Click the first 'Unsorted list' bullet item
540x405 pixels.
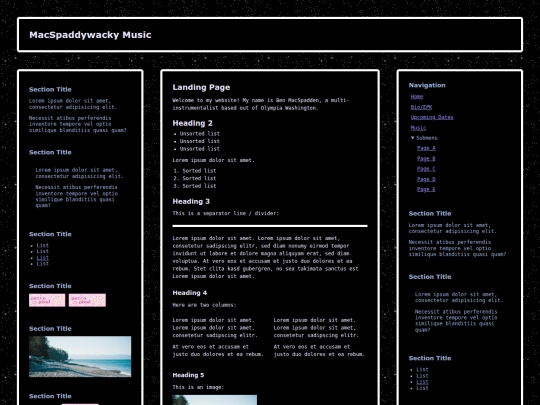[199, 134]
